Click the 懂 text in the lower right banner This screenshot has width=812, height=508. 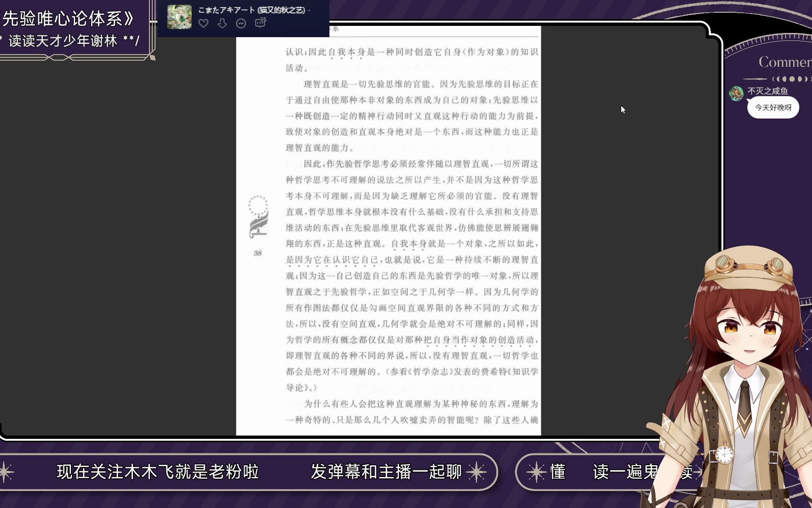pyautogui.click(x=558, y=472)
